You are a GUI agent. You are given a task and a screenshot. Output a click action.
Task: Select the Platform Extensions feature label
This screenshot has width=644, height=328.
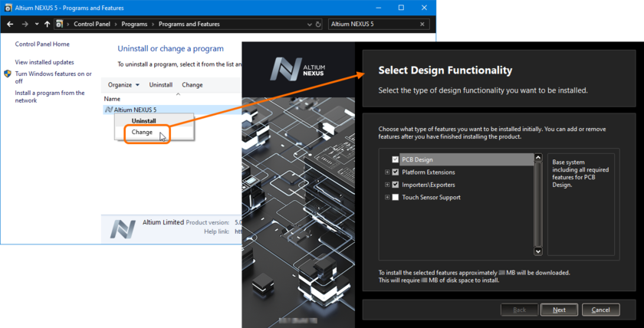(429, 172)
